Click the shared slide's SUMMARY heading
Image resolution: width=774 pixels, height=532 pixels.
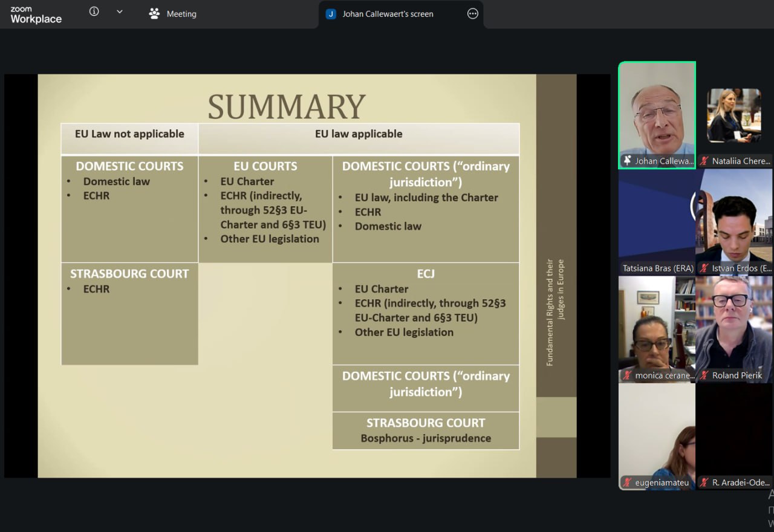click(x=287, y=106)
